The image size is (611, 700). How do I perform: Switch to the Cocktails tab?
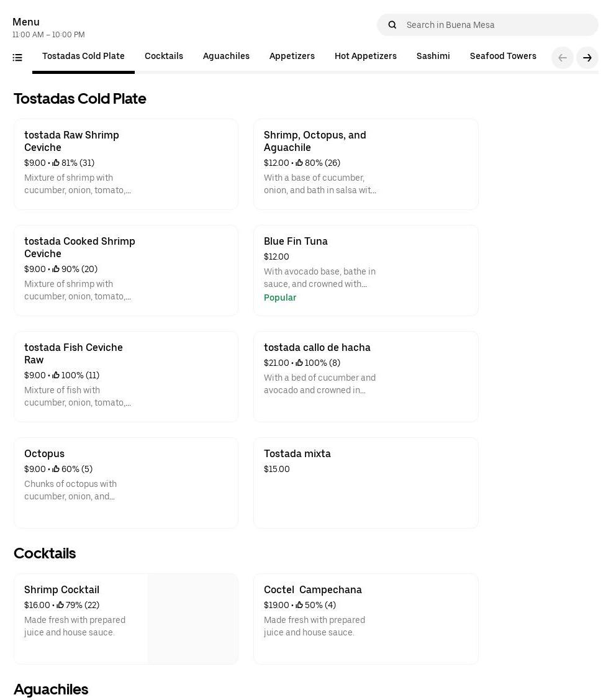click(x=164, y=57)
